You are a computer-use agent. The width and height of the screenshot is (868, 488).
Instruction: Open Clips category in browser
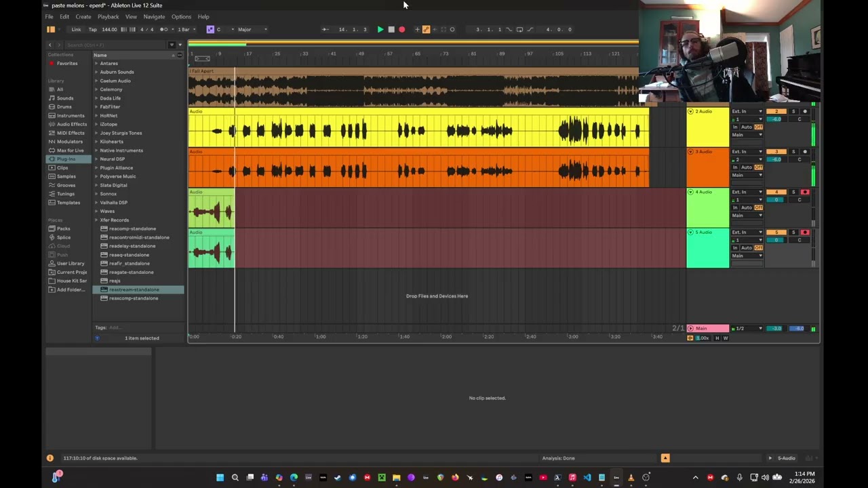click(x=62, y=167)
